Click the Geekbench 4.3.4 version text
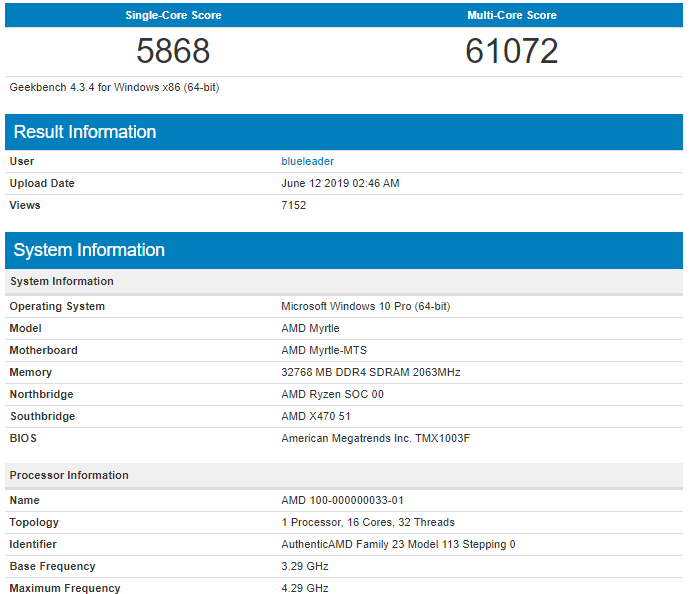This screenshot has width=692, height=594. click(x=114, y=87)
